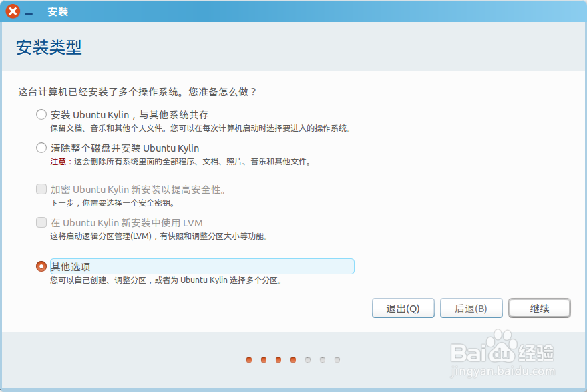
Task: Click the second orange progress step dot
Action: (x=264, y=359)
